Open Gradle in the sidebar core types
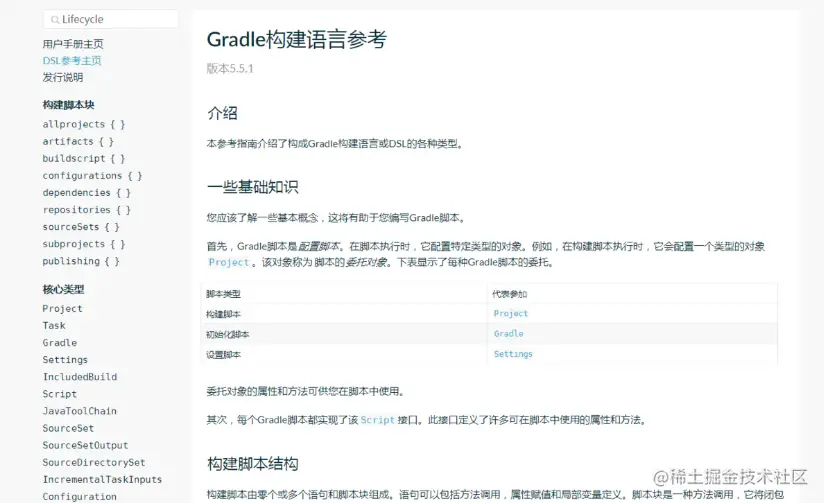This screenshot has width=824, height=503. (x=60, y=343)
